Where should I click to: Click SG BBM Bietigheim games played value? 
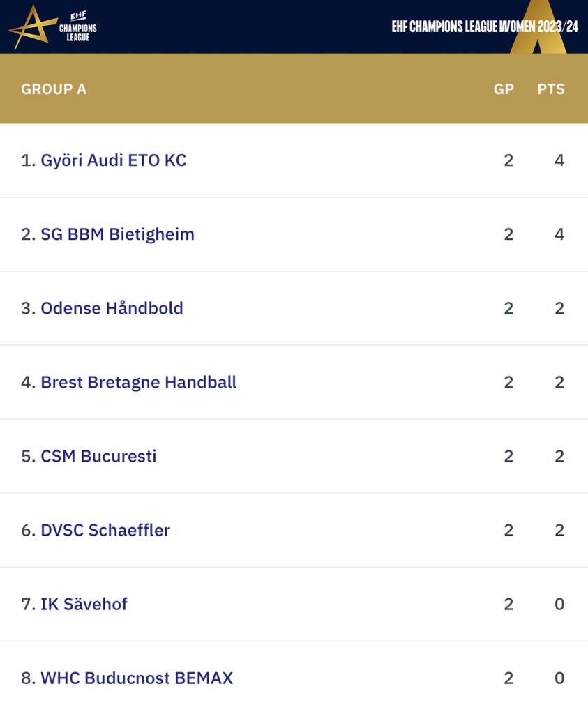click(508, 234)
